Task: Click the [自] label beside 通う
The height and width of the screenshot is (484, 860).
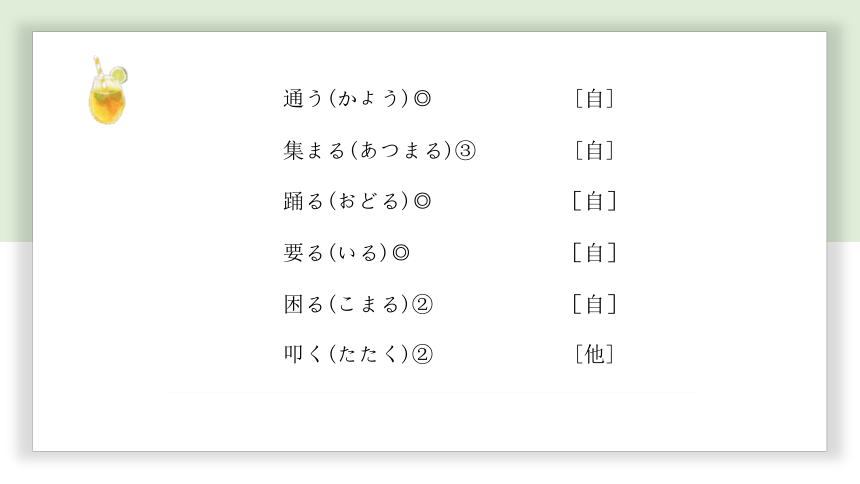Action: [595, 99]
